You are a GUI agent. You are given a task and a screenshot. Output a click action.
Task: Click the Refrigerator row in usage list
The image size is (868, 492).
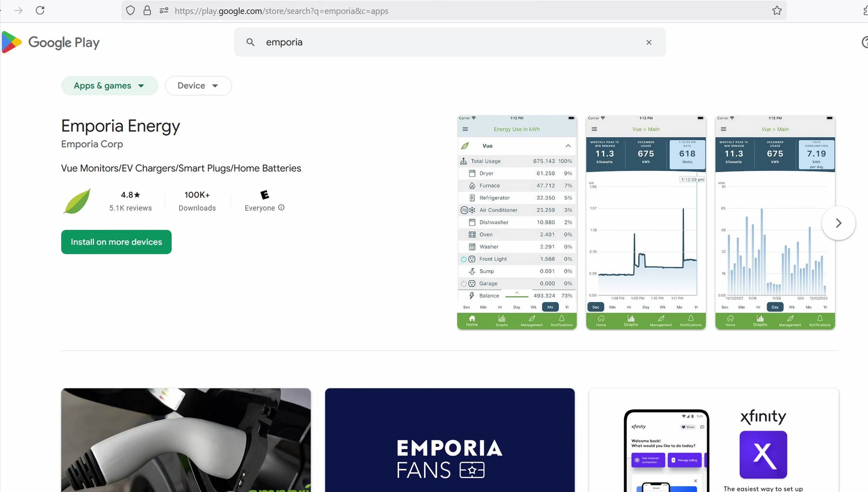[x=517, y=198]
